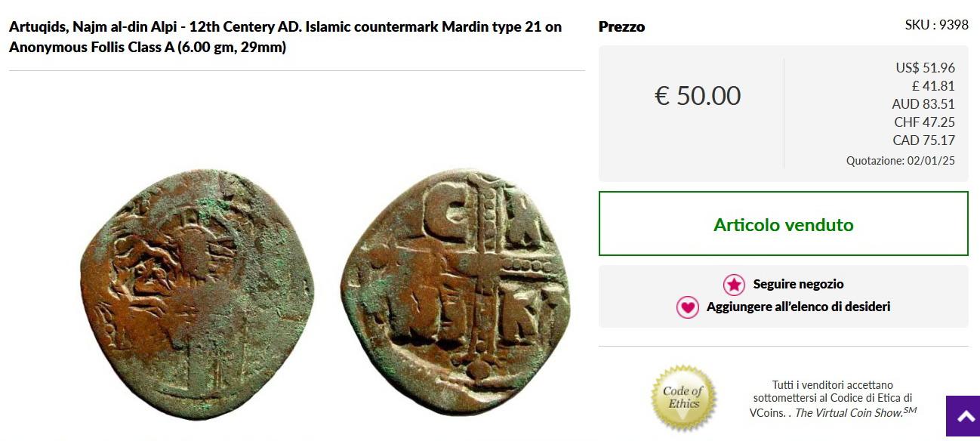Screen dimensions: 980x441
Task: Click the € 50.00 main price
Action: coord(697,96)
